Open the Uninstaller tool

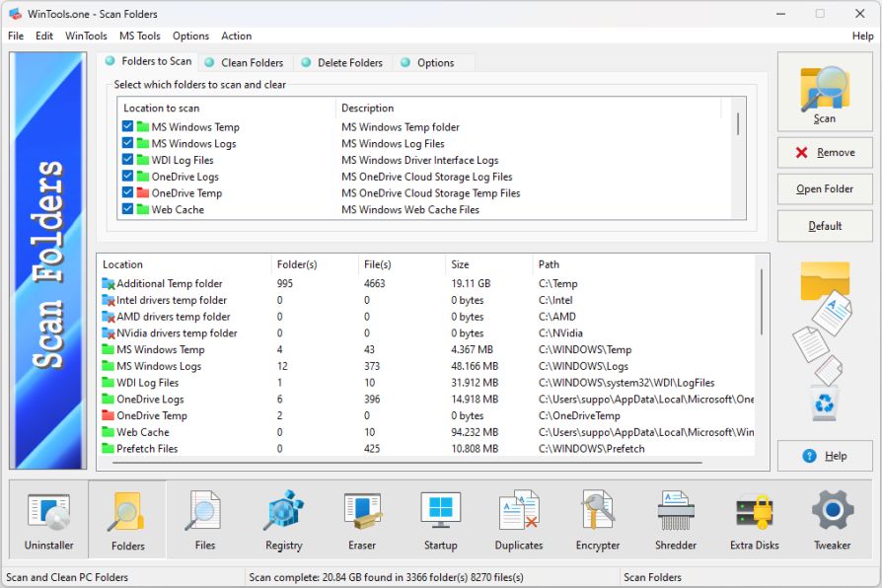(x=49, y=519)
